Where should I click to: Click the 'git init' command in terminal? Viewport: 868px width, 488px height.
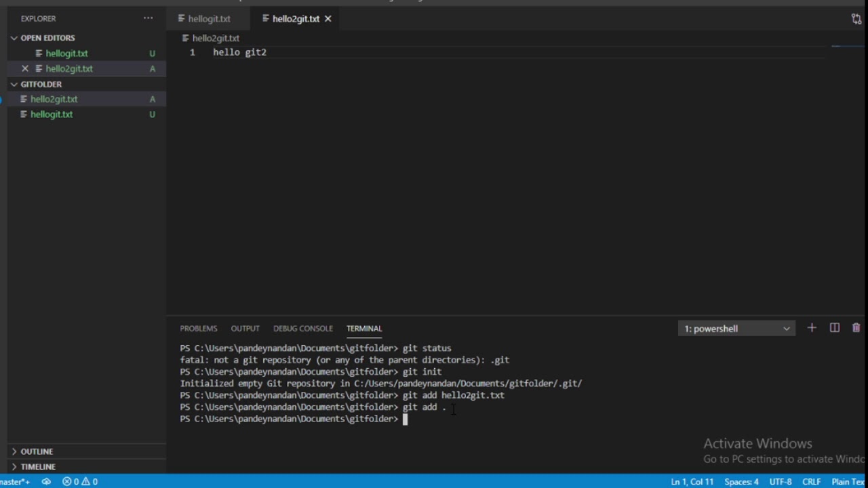(x=422, y=372)
